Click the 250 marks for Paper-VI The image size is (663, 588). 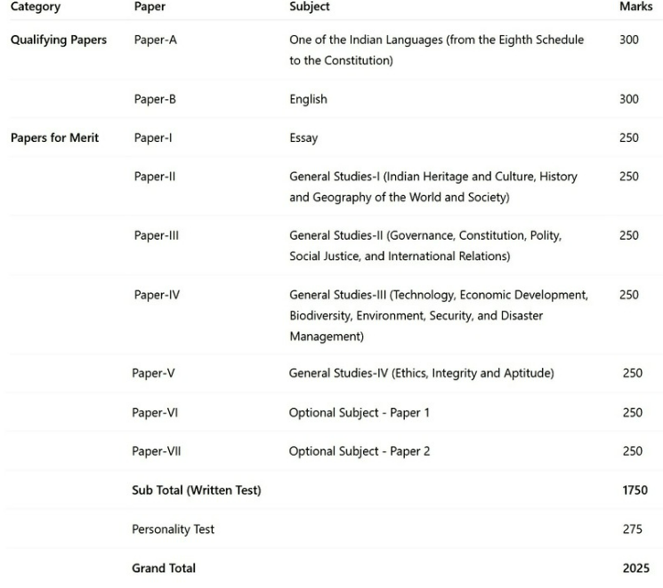pyautogui.click(x=633, y=413)
